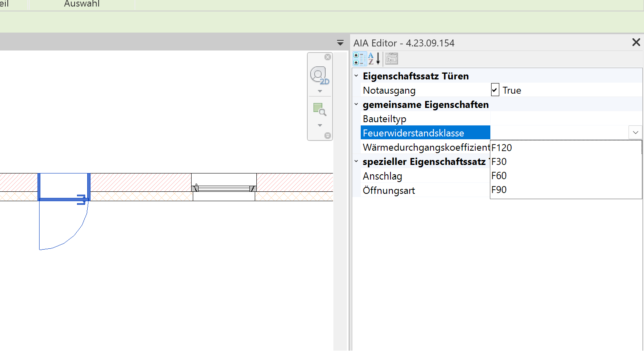Sort properties alphabetically with A-Z icon

(374, 59)
